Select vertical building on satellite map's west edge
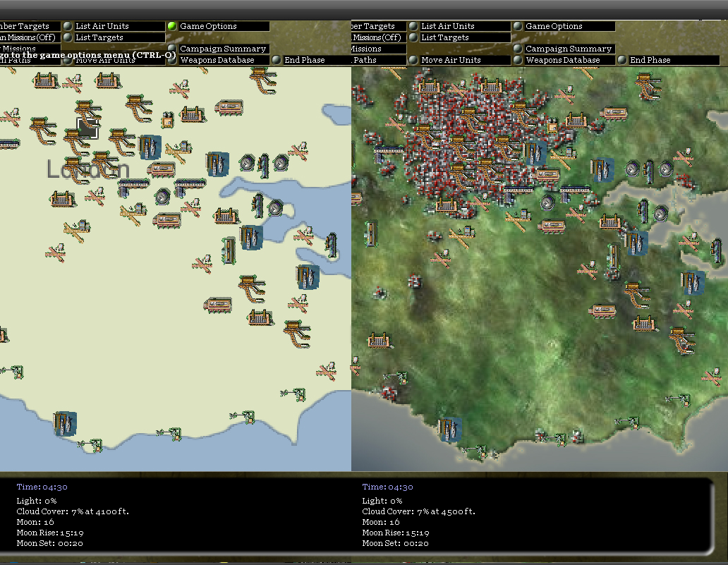Viewport: 728px width, 565px height. tap(371, 233)
